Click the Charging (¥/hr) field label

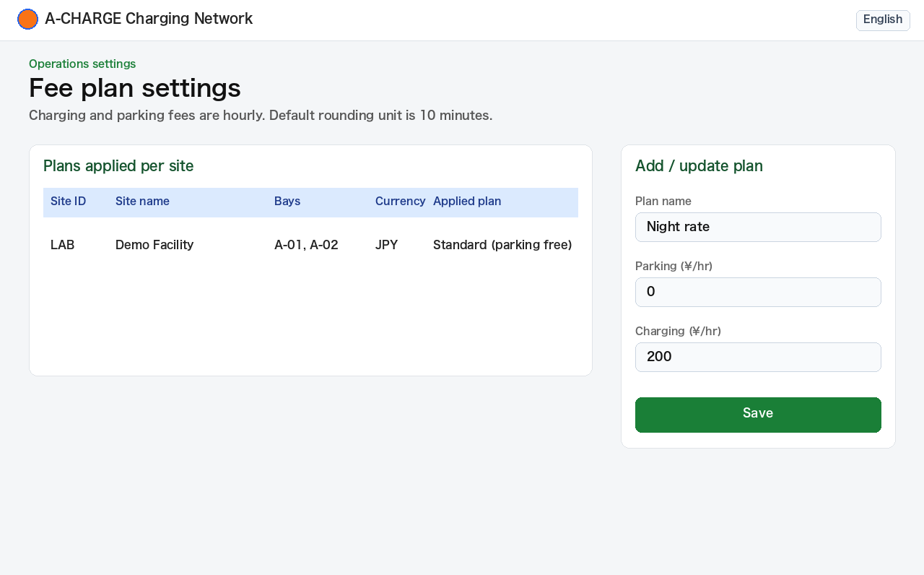point(679,332)
